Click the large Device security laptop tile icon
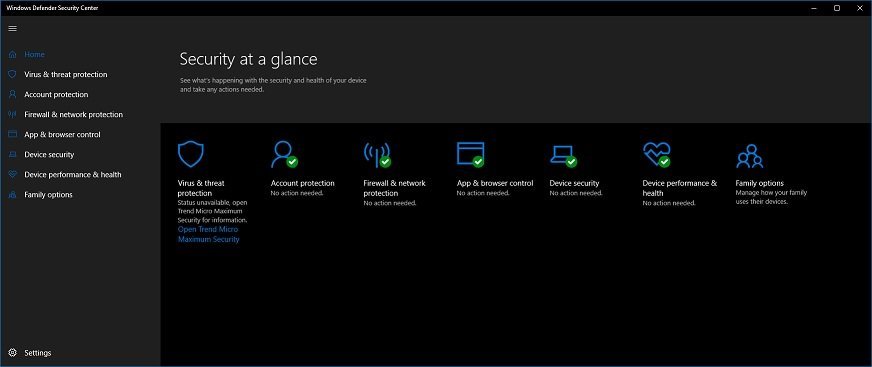This screenshot has width=872, height=367. (563, 156)
